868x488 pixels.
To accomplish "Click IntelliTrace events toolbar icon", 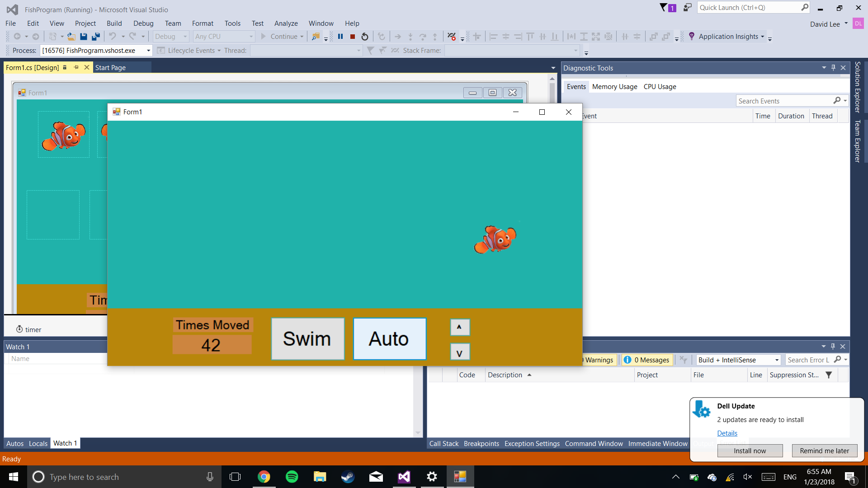I will (x=451, y=37).
